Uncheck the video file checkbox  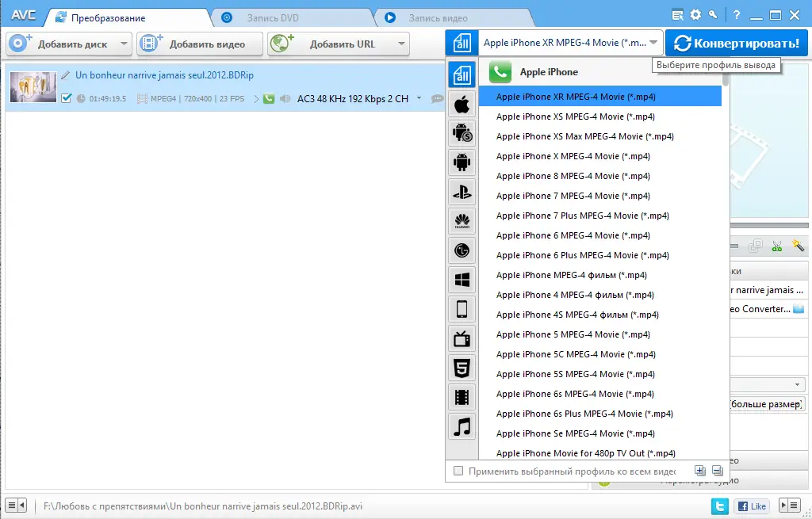pyautogui.click(x=66, y=98)
